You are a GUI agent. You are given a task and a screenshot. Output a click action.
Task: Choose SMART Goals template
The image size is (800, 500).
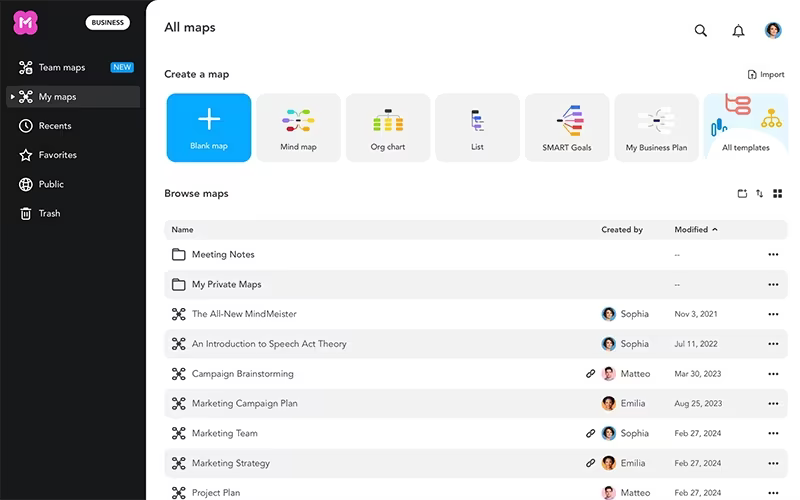(x=567, y=128)
